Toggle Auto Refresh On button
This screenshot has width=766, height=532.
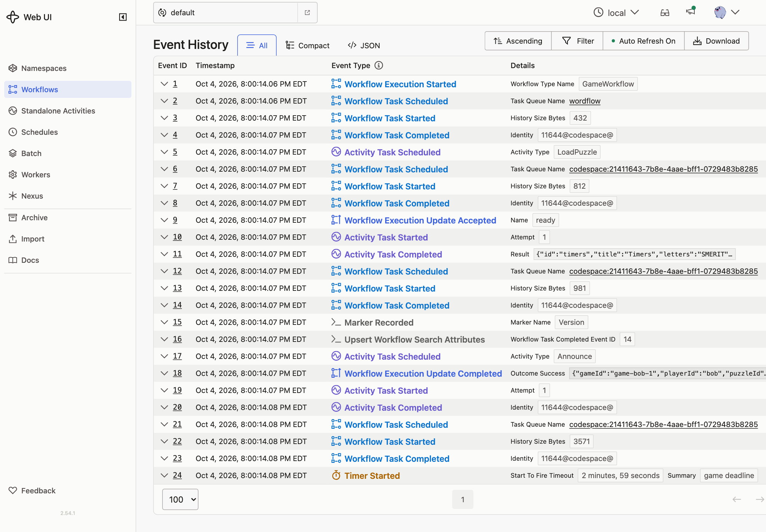tap(643, 41)
